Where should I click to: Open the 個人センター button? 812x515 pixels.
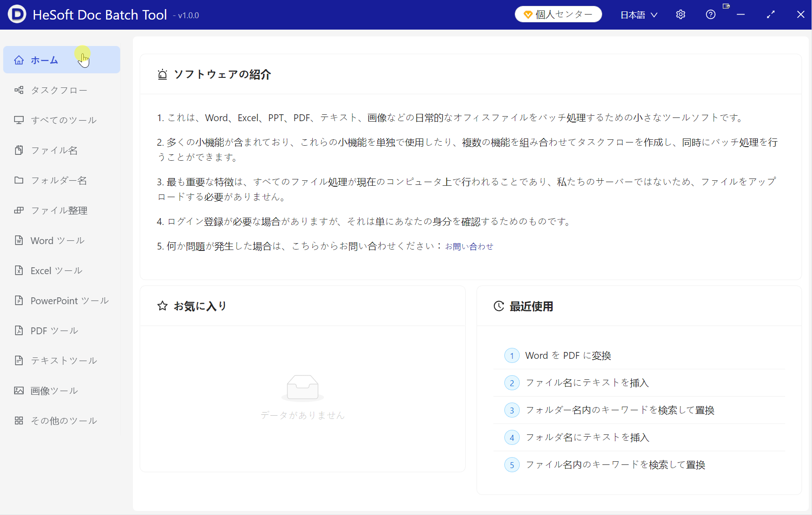[558, 15]
